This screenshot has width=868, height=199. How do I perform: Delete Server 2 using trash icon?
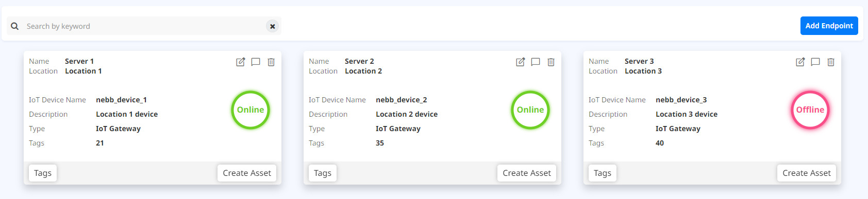(551, 62)
